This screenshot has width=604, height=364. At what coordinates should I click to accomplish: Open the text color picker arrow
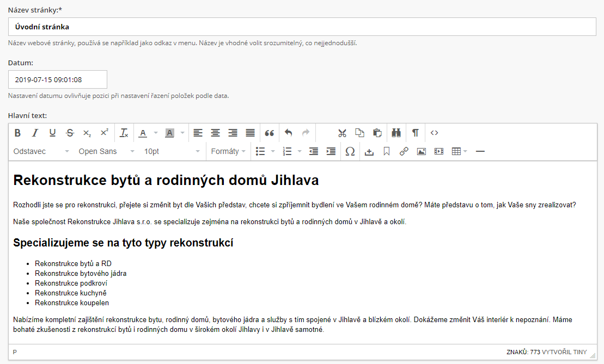point(156,133)
